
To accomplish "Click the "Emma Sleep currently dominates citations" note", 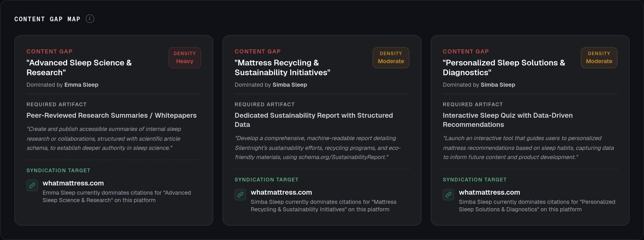I will click(117, 196).
